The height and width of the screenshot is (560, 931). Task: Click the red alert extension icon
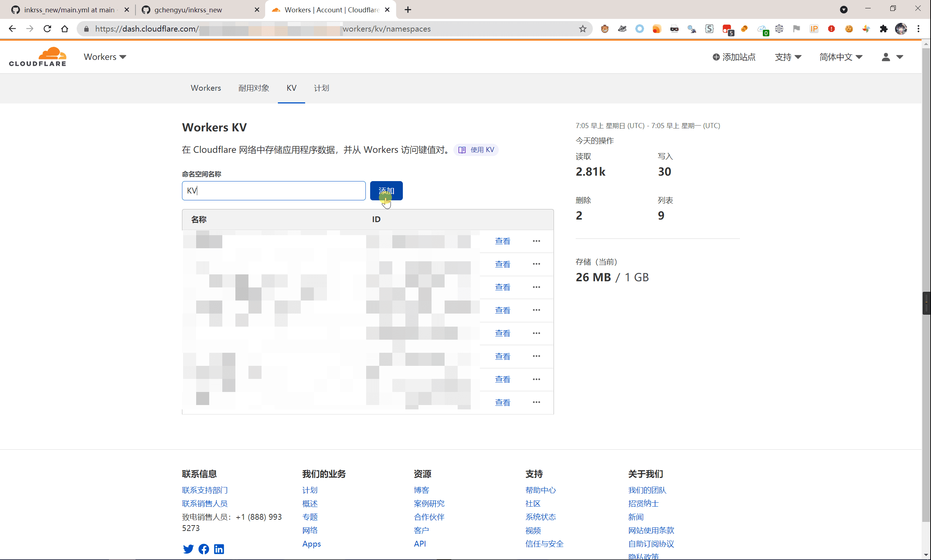831,29
